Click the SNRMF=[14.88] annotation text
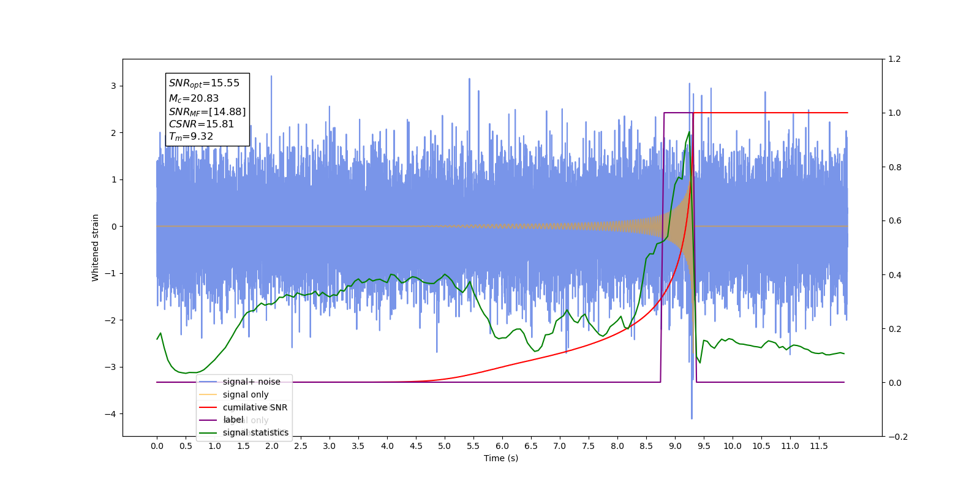This screenshot has width=980, height=490. 207,111
